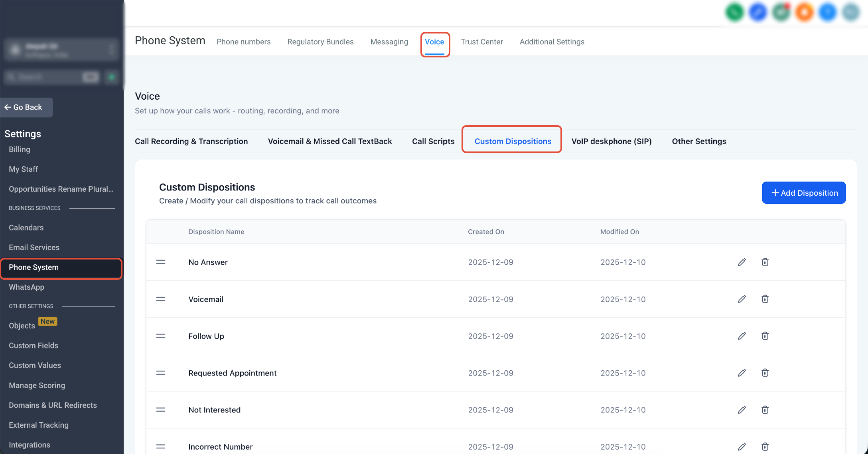Delete the Not Interested disposition

765,410
